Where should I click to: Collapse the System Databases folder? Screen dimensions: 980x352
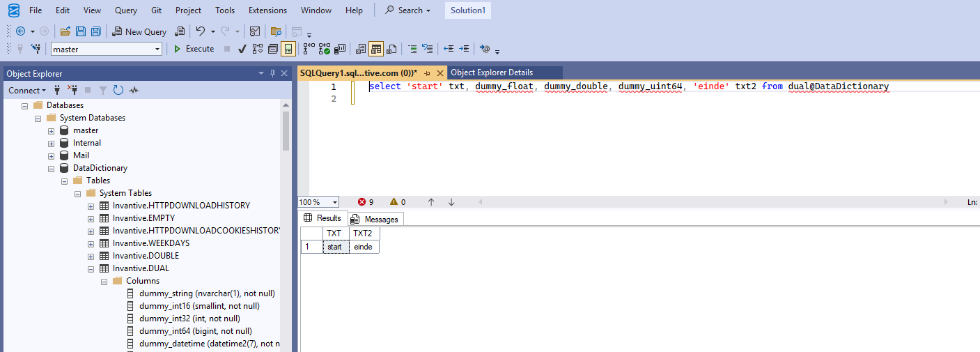click(38, 118)
